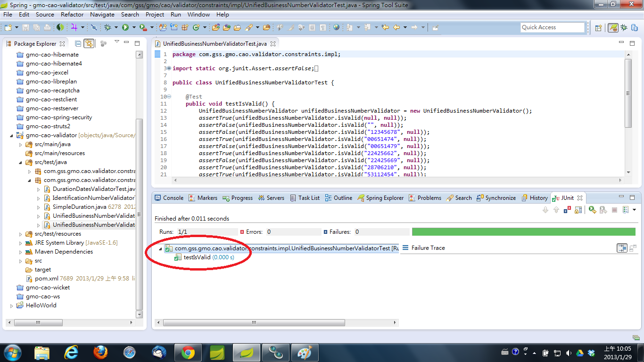Click the Last Edit Location arrow icon
The image size is (644, 362).
tap(385, 27)
